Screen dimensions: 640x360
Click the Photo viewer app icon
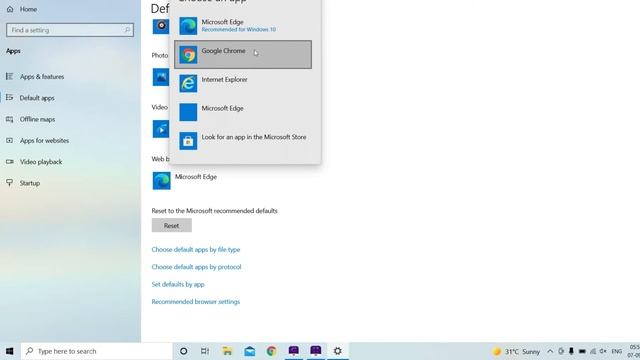(161, 77)
